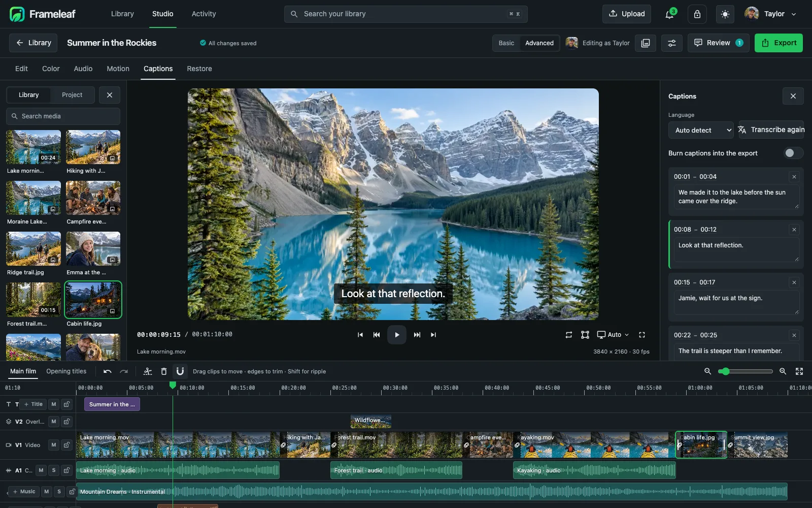The height and width of the screenshot is (508, 812).
Task: Click the frame overlay icon beside loop
Action: click(x=585, y=335)
